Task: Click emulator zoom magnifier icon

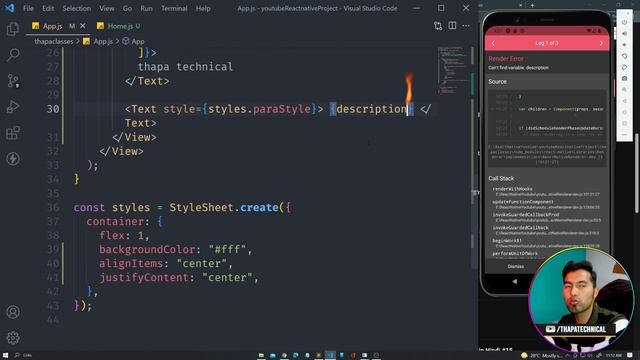Action: 624,89
